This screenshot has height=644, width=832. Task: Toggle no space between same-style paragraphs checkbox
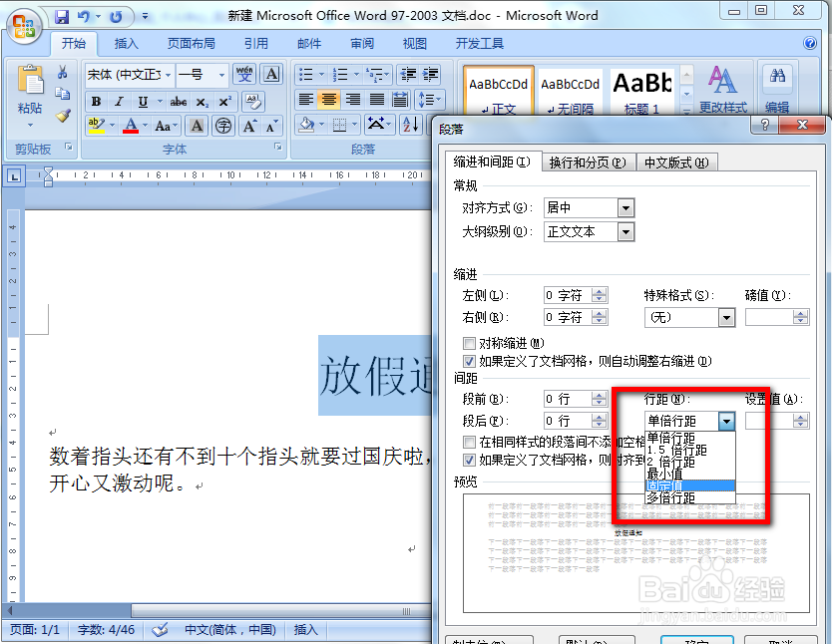pyautogui.click(x=469, y=442)
